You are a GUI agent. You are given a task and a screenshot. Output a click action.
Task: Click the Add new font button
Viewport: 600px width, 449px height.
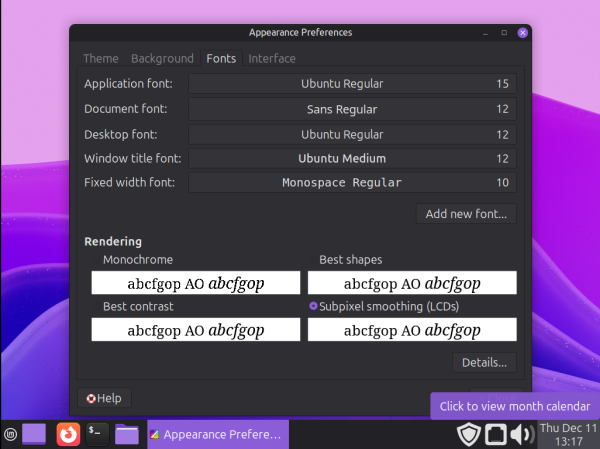coord(466,214)
